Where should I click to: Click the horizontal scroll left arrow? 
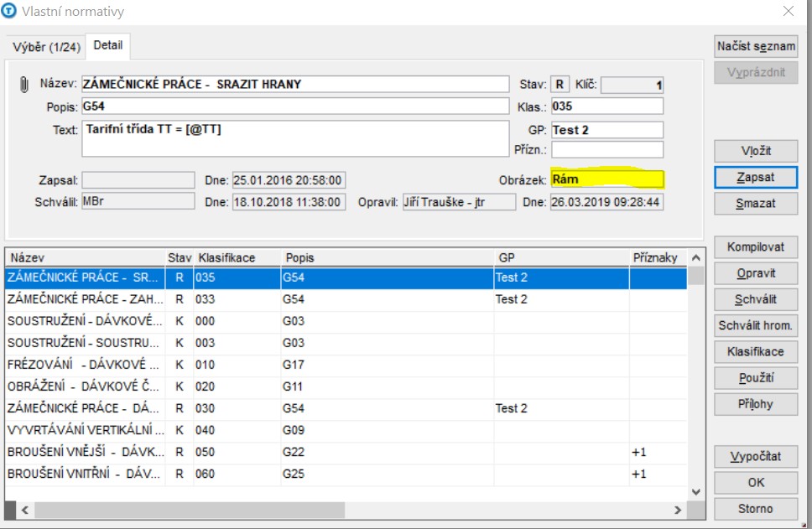pyautogui.click(x=25, y=510)
